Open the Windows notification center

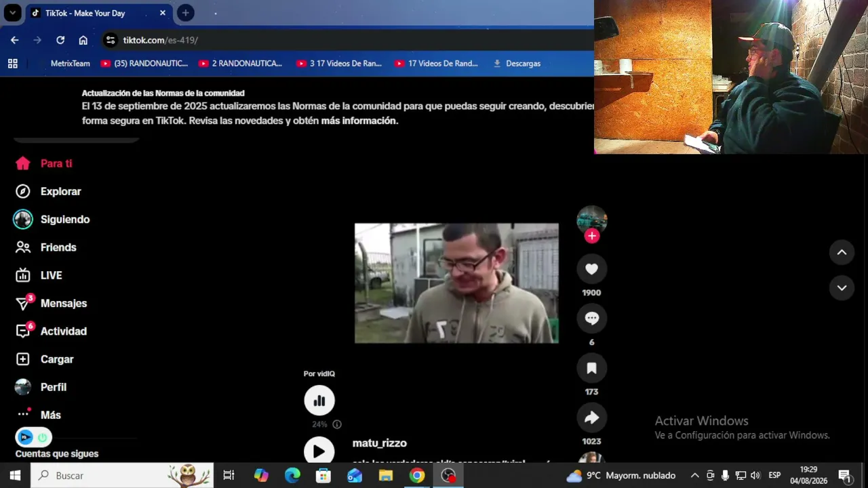coord(845,476)
